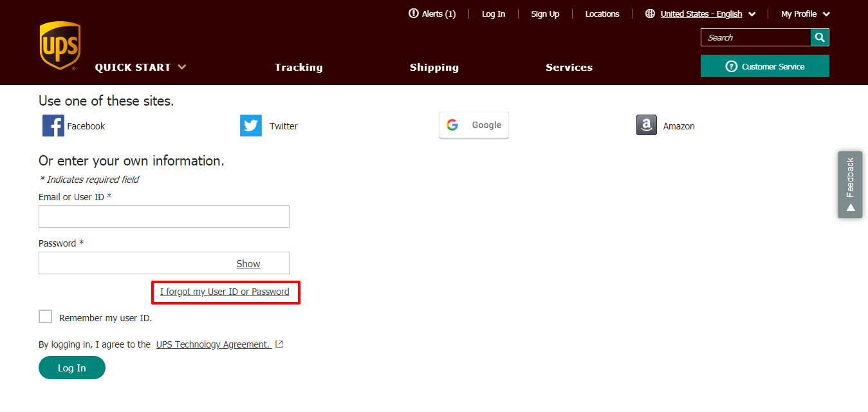The image size is (868, 412).
Task: Click the Twitter bird icon
Action: 251,126
